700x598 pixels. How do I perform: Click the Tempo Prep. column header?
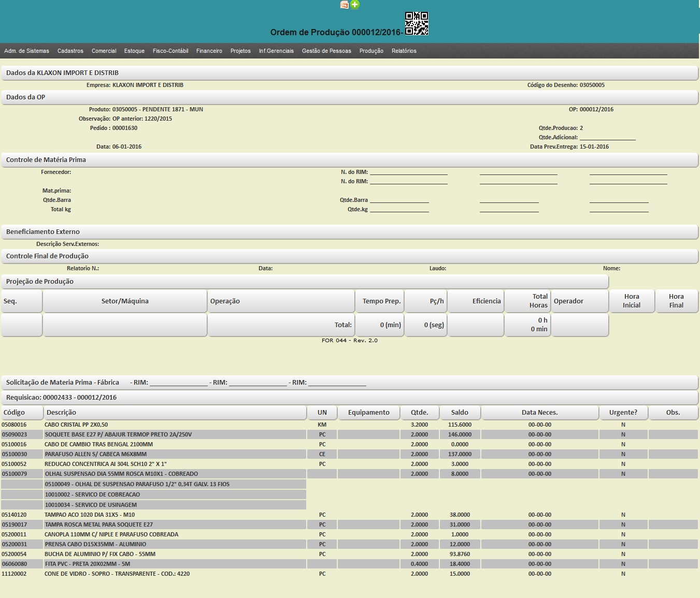click(x=380, y=301)
